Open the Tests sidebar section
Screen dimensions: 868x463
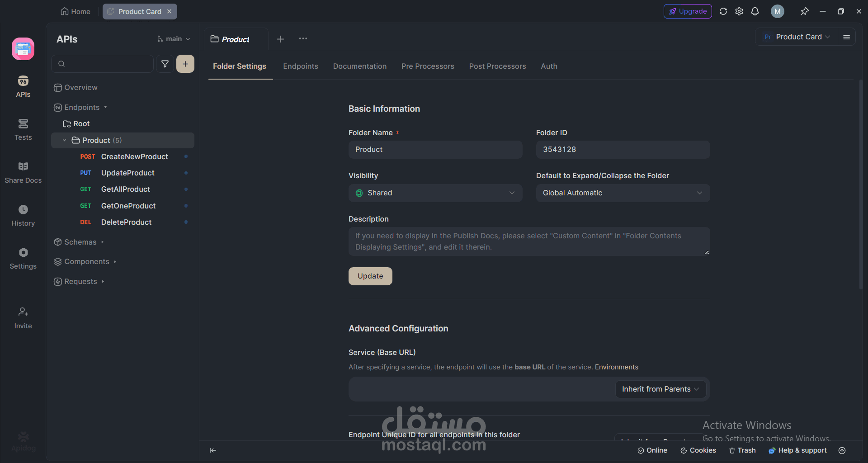(23, 129)
